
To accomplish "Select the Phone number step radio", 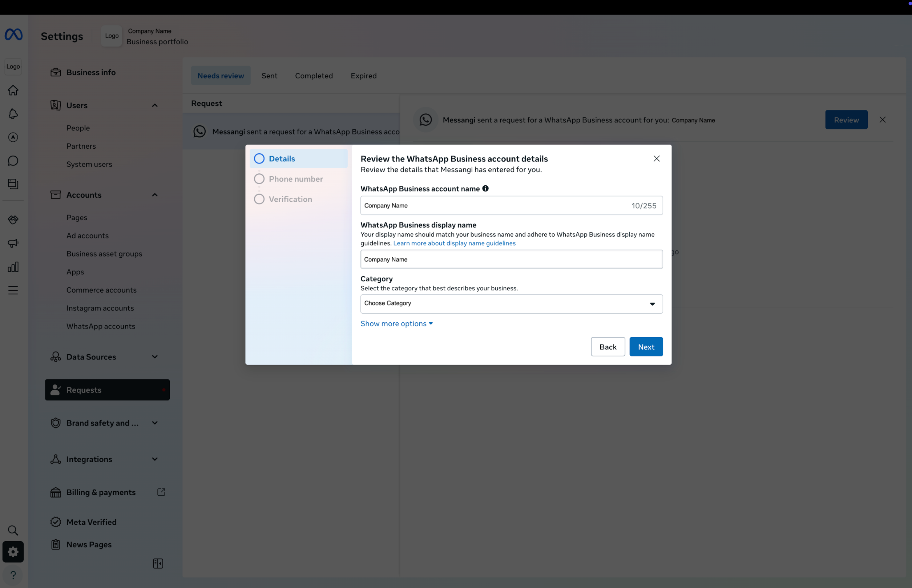I will 259,179.
